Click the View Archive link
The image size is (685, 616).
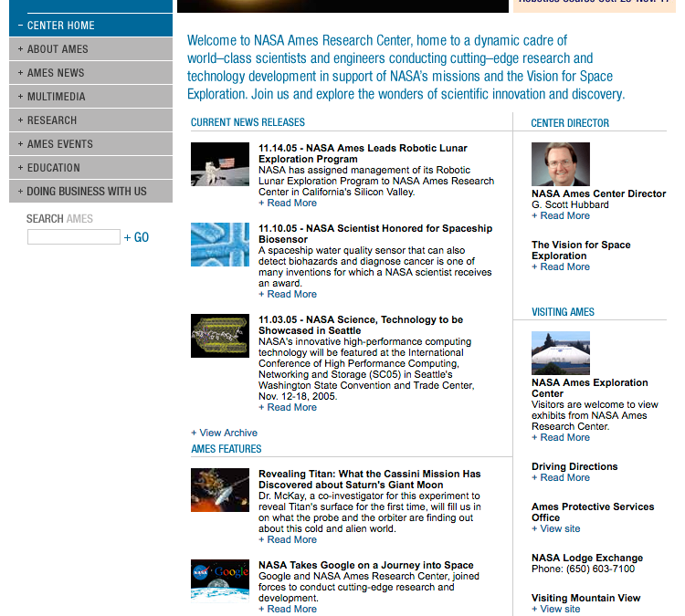tap(224, 433)
